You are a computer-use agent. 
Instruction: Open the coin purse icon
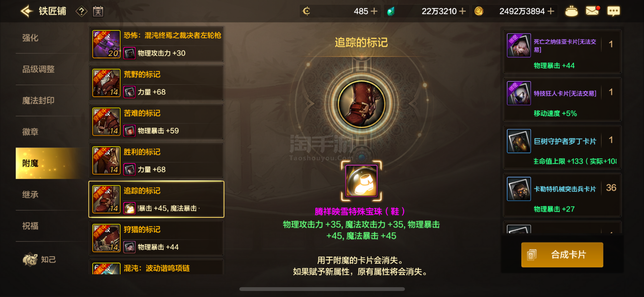coord(571,11)
